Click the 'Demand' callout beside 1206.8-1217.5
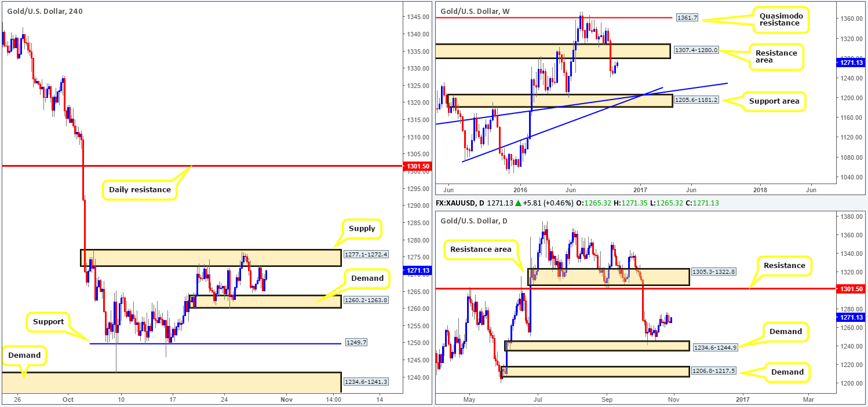This screenshot has height=407, width=868. pos(787,372)
